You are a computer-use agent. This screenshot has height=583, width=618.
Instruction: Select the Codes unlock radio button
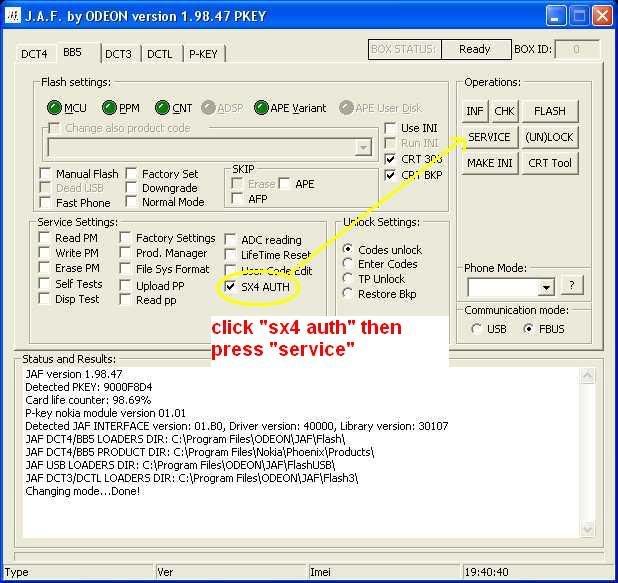(348, 249)
